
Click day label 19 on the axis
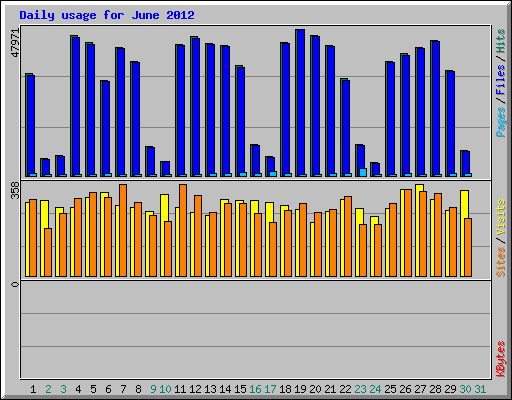300,389
